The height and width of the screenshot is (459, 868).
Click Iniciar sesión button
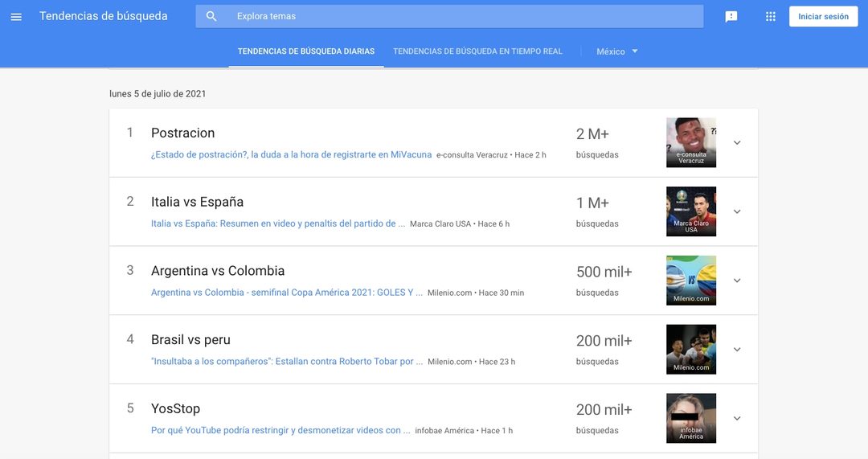[823, 17]
